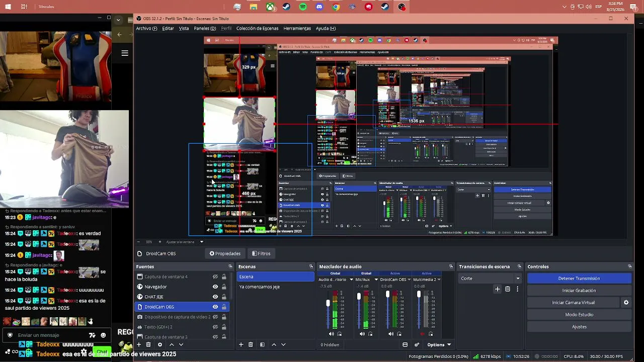Image resolution: width=644 pixels, height=362 pixels.
Task: Click Iniciar Cámara Virtual button
Action: pyautogui.click(x=574, y=303)
